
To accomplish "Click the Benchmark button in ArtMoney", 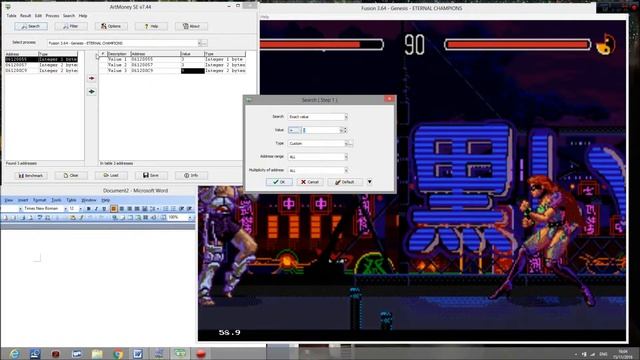I will click(x=31, y=176).
